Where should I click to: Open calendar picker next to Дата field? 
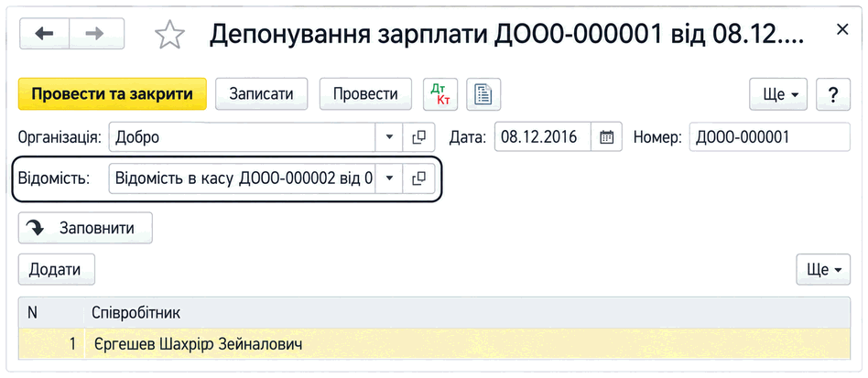coord(607,136)
